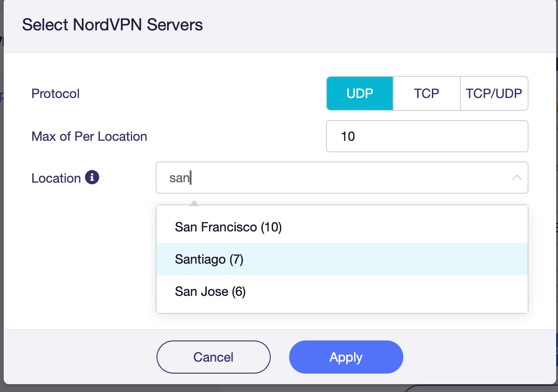This screenshot has height=392, width=558.
Task: Click the Location search box containing 'san'
Action: point(342,178)
